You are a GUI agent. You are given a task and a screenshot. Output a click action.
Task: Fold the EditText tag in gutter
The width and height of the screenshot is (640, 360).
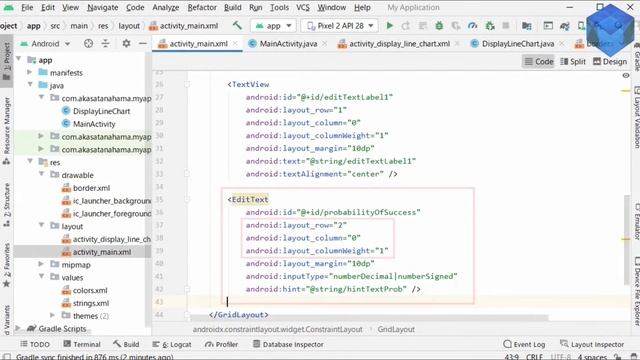187,200
